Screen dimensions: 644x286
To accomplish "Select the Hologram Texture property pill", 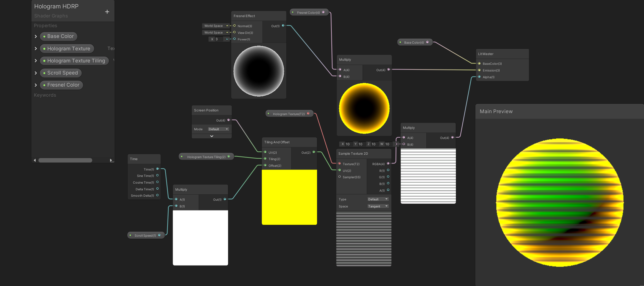I will (67, 49).
